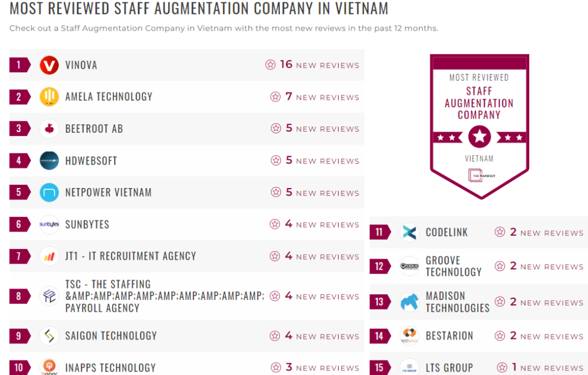The height and width of the screenshot is (375, 588).
Task: Click the Saigon Technology logo icon
Action: click(x=49, y=336)
